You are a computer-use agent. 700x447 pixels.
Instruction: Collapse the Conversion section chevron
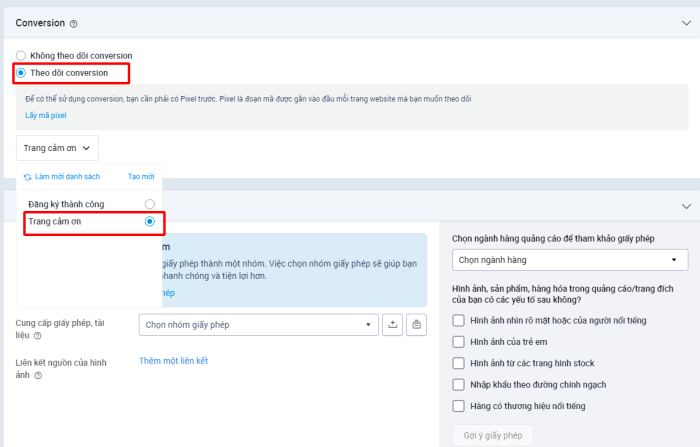(x=685, y=22)
